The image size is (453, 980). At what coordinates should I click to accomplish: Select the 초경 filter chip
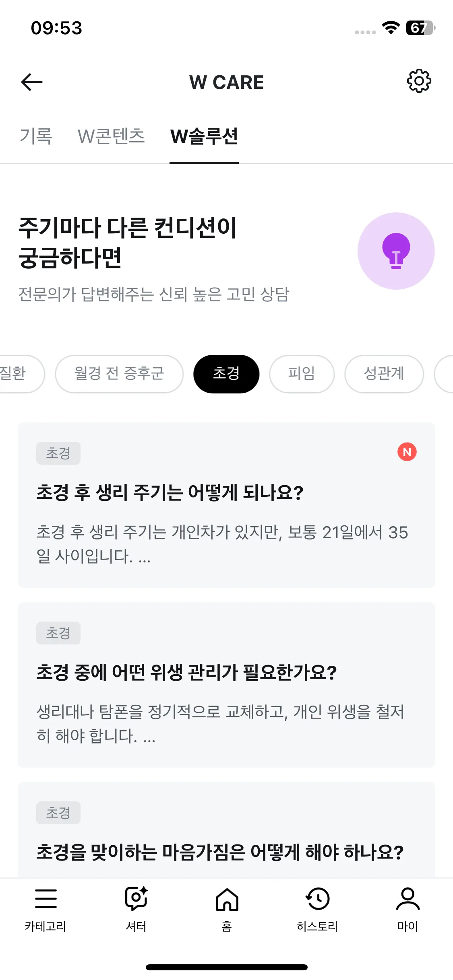coord(226,374)
